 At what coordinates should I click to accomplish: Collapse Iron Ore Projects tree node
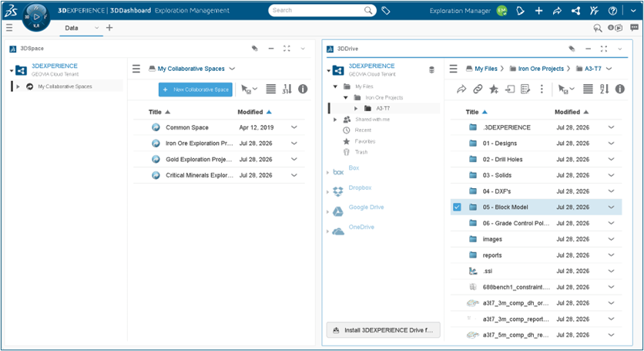click(x=346, y=97)
